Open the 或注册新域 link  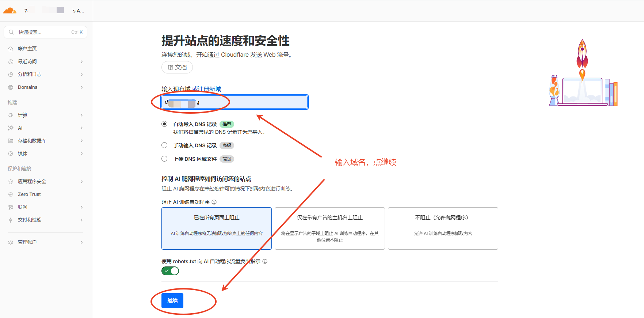[206, 89]
